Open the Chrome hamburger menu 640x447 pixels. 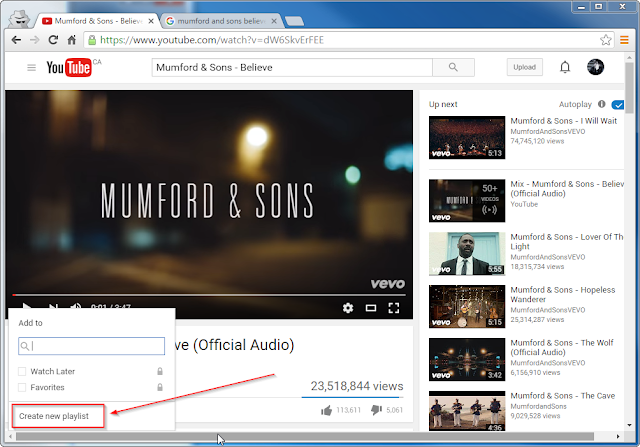624,40
